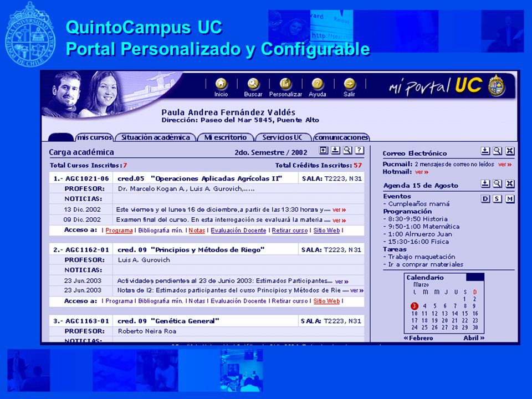Click Retirar curso for AGC1162-01
This screenshot has height=399, width=532.
point(290,301)
